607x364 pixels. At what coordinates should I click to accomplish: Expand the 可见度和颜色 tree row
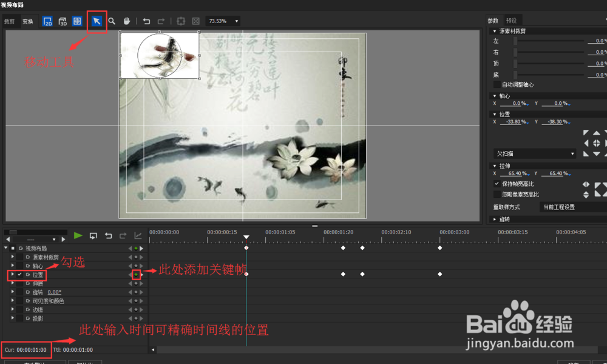pyautogui.click(x=13, y=301)
